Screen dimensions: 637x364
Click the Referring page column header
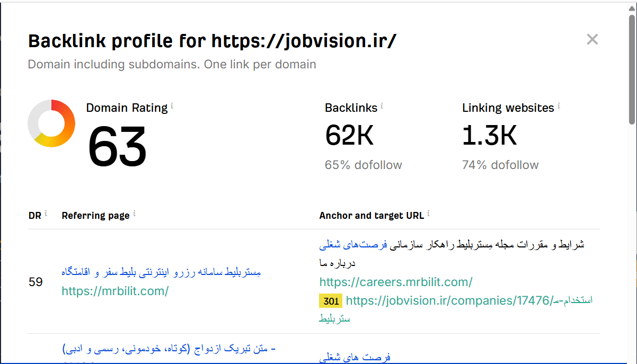coord(95,216)
